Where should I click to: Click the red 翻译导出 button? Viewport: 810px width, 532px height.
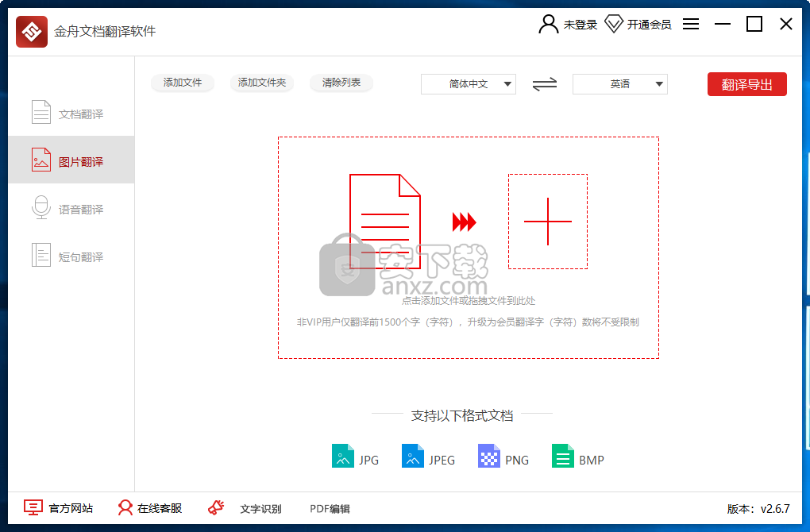point(747,84)
